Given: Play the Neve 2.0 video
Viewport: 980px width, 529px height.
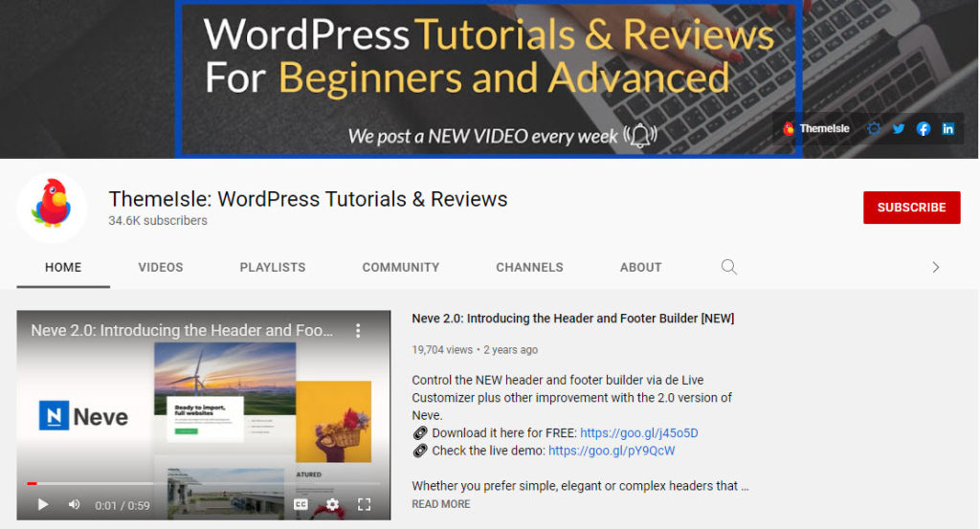Looking at the screenshot, I should [42, 504].
